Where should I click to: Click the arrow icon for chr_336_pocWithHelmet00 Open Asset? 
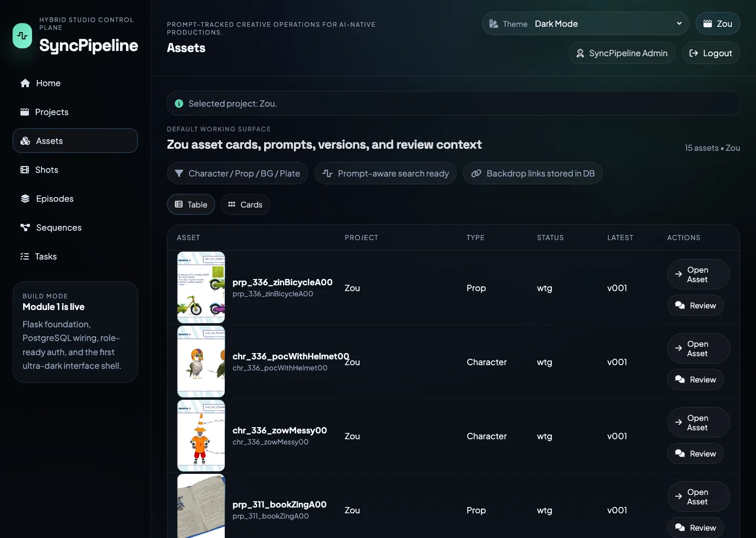click(678, 348)
